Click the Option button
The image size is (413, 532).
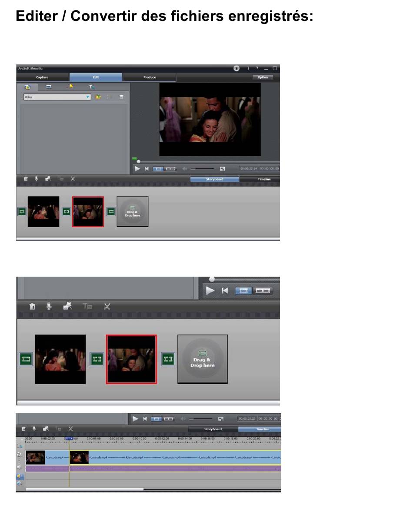pyautogui.click(x=263, y=77)
